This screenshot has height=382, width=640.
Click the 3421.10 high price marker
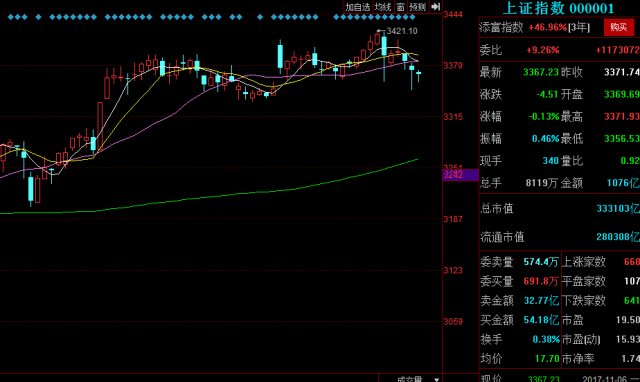pos(402,31)
